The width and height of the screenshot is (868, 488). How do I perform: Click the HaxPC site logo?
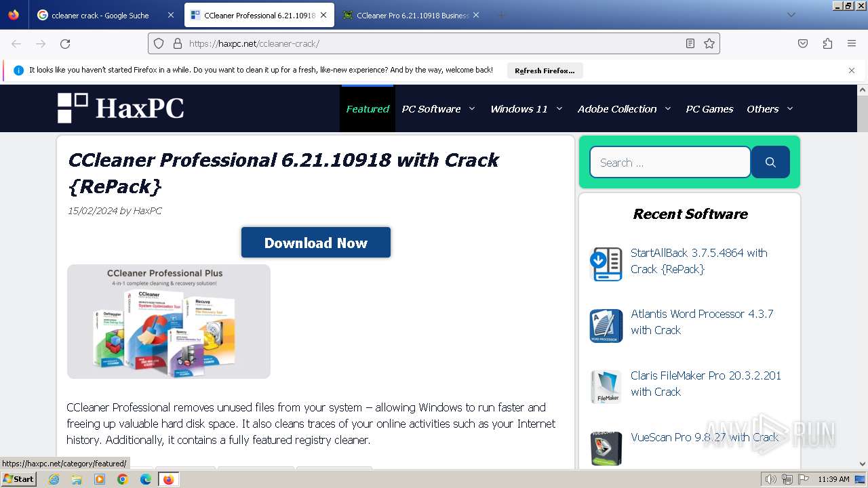pyautogui.click(x=121, y=108)
